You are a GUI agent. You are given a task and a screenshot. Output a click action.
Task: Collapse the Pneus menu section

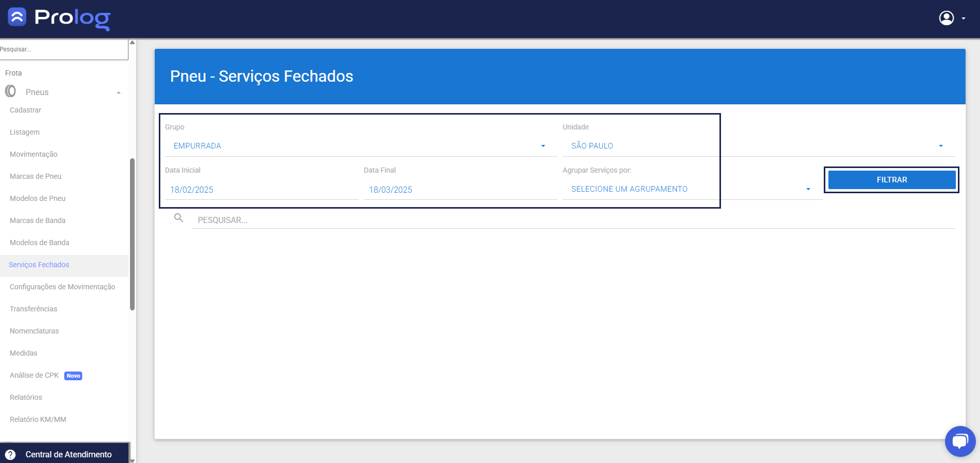tap(119, 92)
